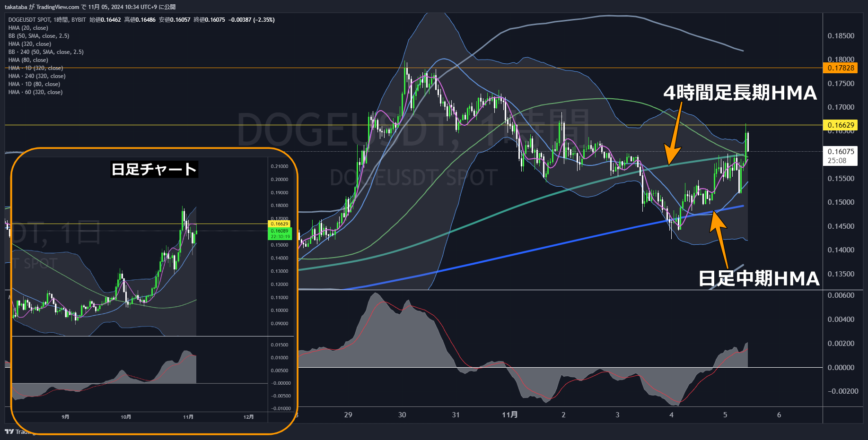Viewport: 868px width, 440px height.
Task: Click the current price label 0.16075
Action: coord(841,152)
